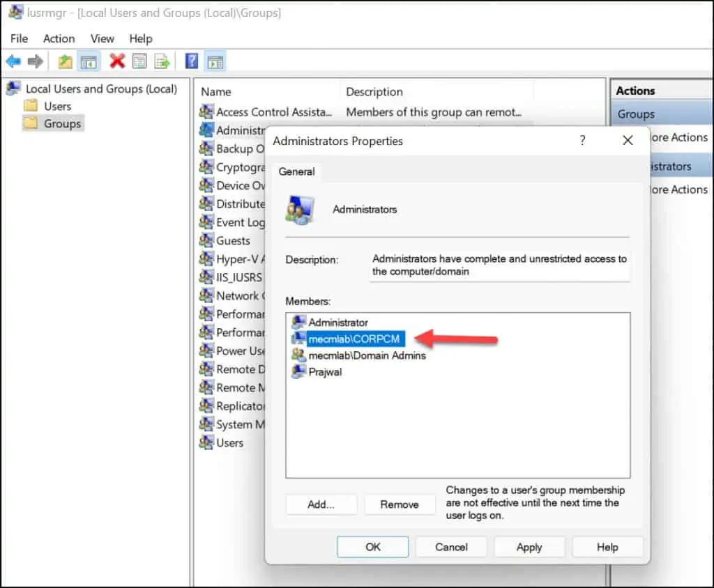Open the File menu

pos(19,38)
